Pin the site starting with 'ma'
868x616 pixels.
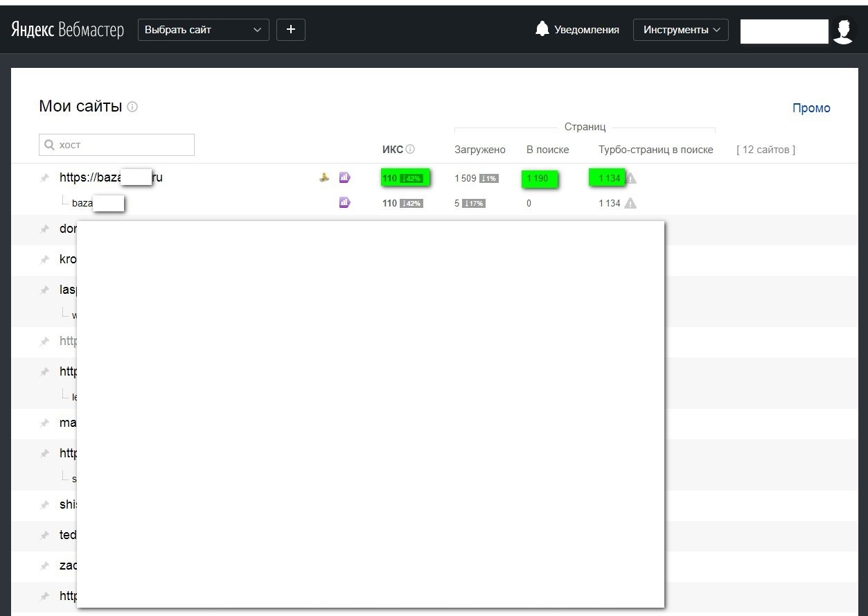44,423
